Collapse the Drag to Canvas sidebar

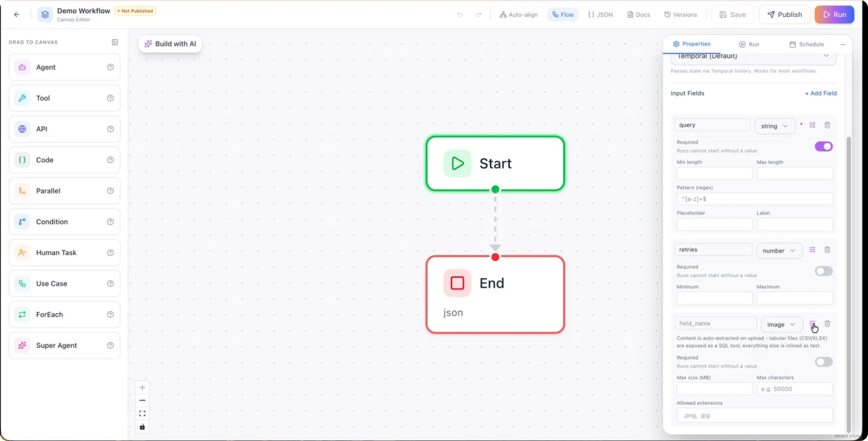(115, 42)
